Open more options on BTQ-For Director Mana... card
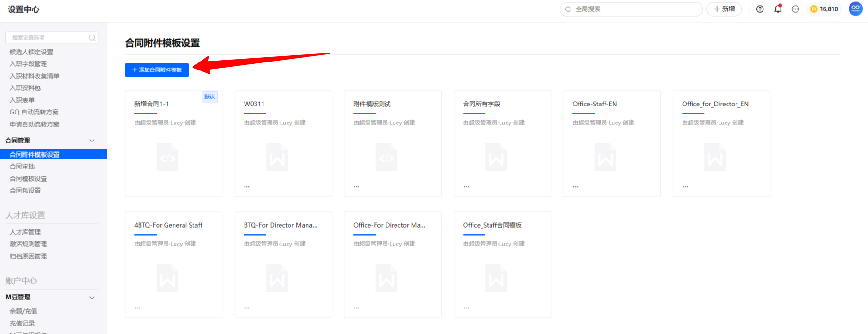Viewport: 868px width, 334px height. [247, 308]
